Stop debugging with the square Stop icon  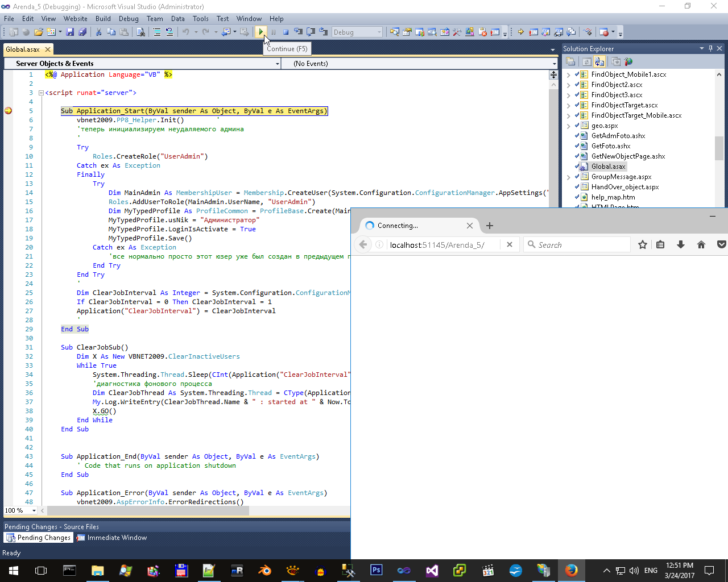click(286, 32)
